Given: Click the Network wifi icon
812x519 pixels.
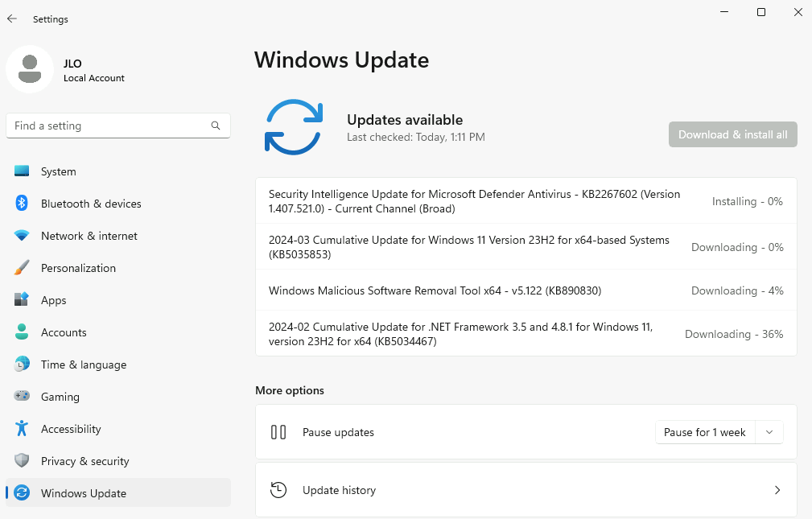Looking at the screenshot, I should [x=22, y=236].
